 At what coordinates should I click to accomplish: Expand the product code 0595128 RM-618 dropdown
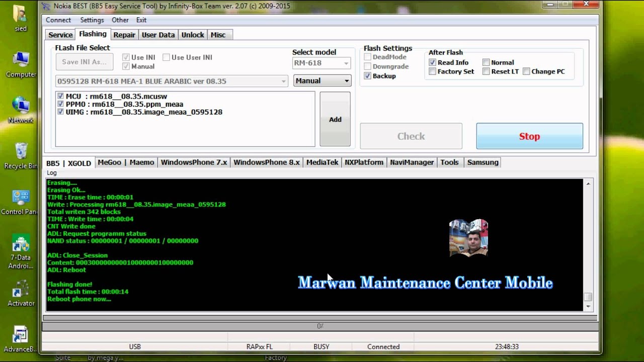[x=172, y=81]
